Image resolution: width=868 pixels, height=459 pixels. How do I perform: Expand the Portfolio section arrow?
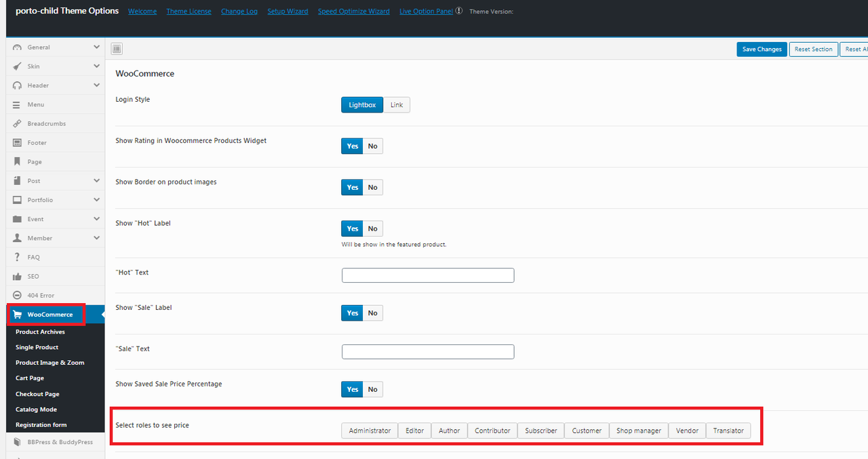pyautogui.click(x=97, y=200)
